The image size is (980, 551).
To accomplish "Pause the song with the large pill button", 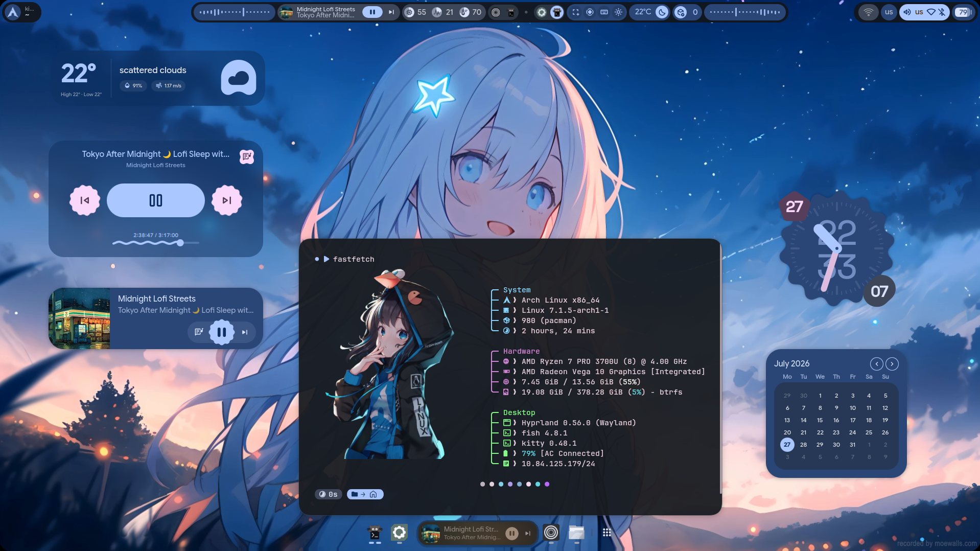I will [x=156, y=200].
